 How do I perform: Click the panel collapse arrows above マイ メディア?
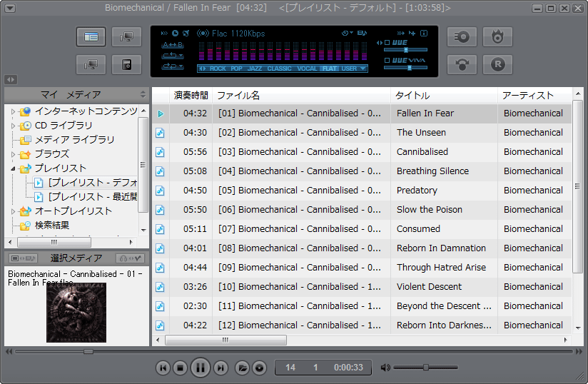(11, 79)
